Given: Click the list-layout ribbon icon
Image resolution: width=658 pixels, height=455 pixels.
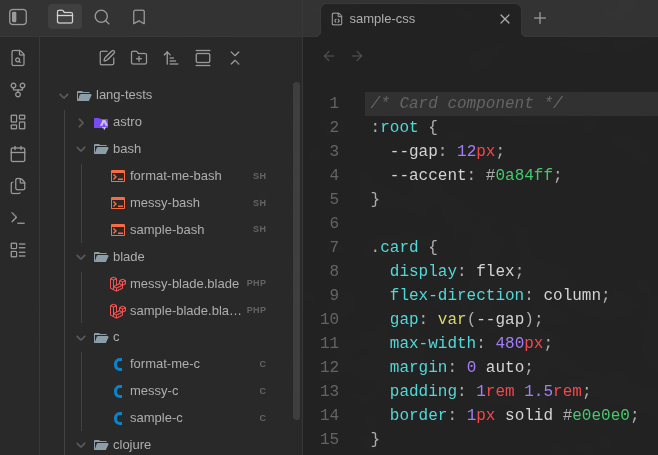Looking at the screenshot, I should point(18,250).
